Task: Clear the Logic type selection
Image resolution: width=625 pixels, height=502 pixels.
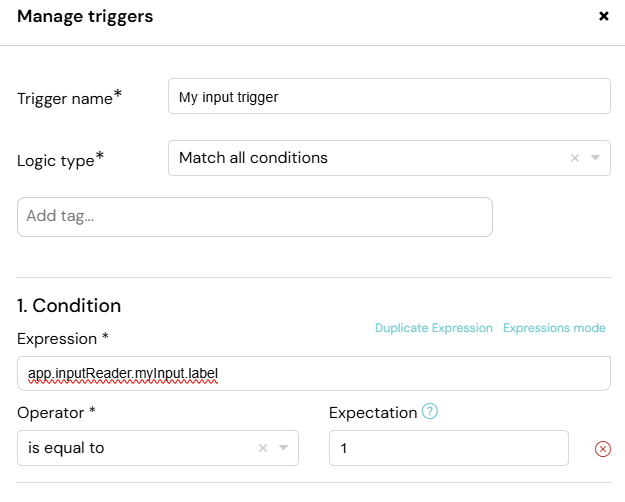Action: pyautogui.click(x=574, y=158)
